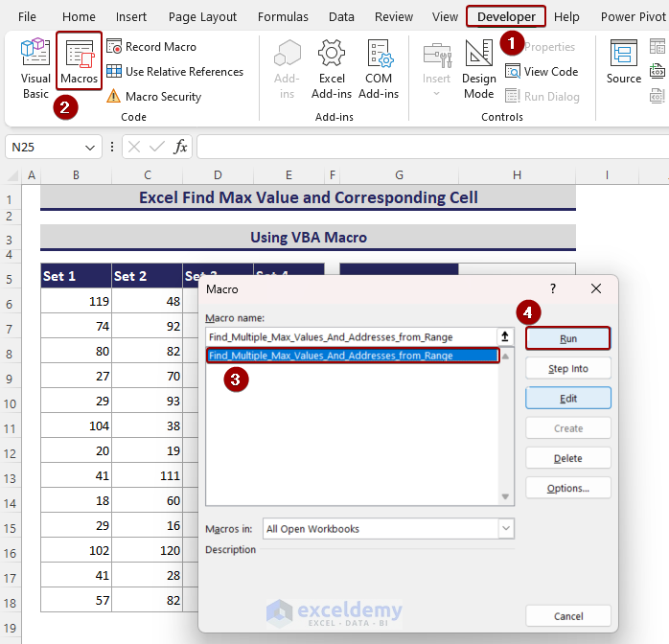Switch to the Formulas tab
Viewport: 669px width, 644px height.
click(283, 16)
